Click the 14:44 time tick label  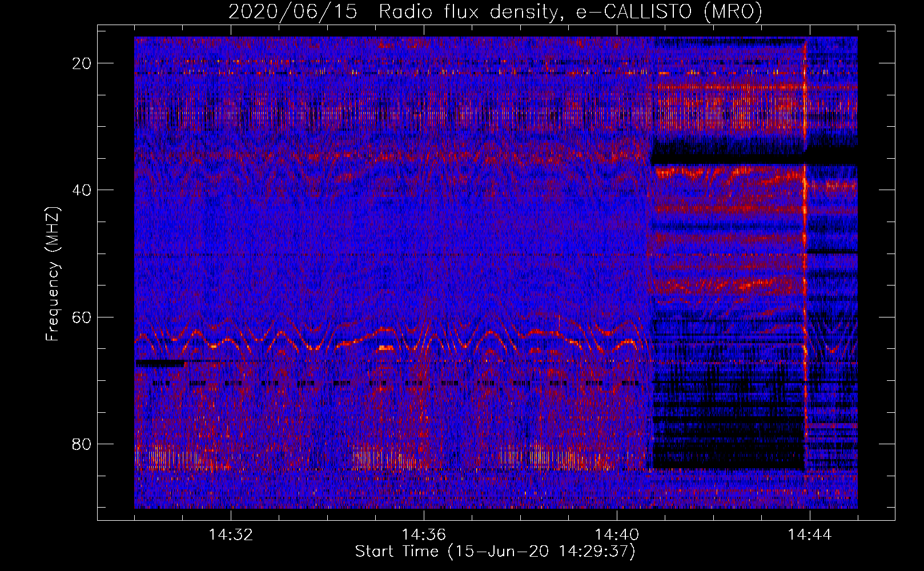[x=810, y=535]
